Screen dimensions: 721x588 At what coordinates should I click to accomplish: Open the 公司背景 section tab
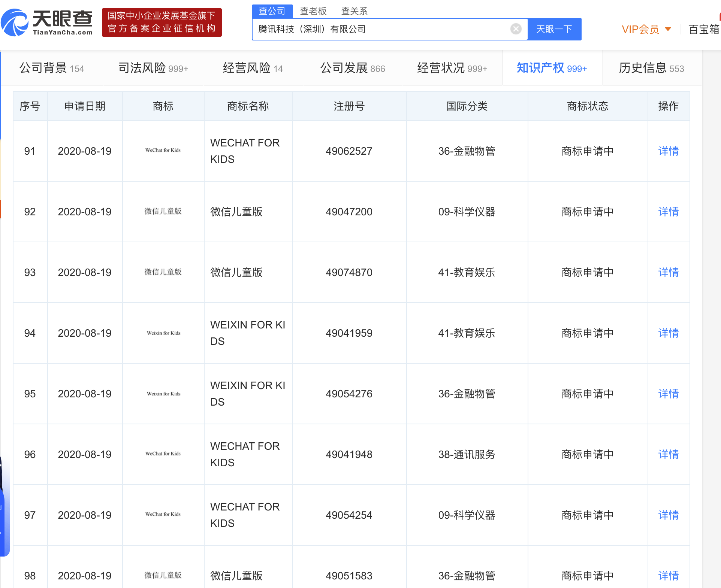pos(52,68)
